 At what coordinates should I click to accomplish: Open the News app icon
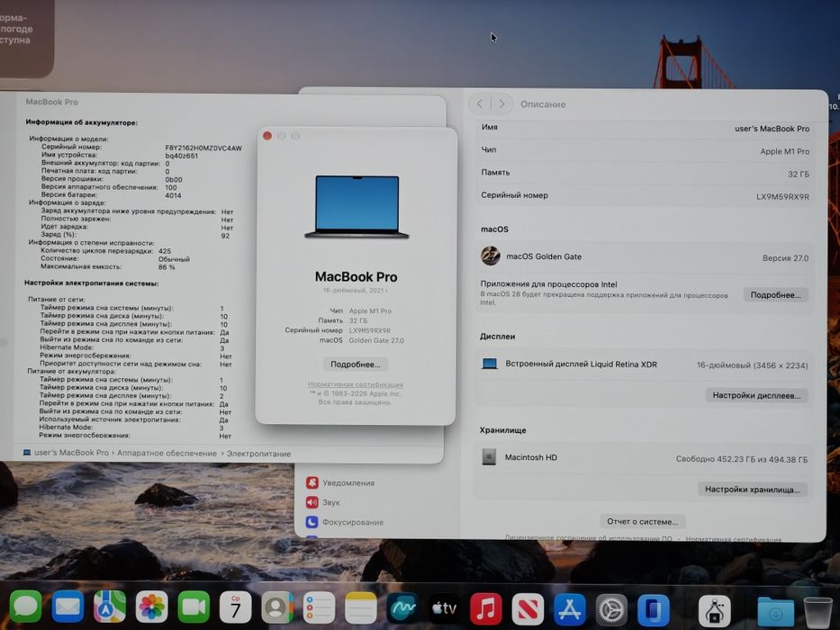point(528,609)
